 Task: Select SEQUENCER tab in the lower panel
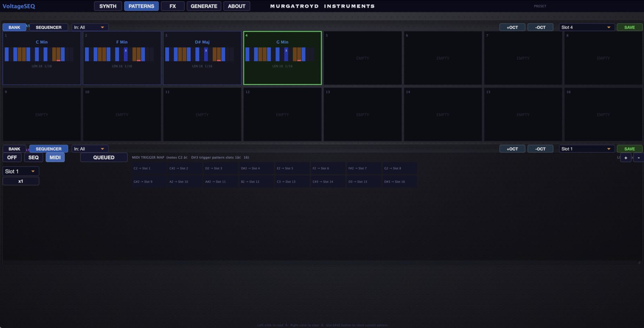tap(49, 149)
